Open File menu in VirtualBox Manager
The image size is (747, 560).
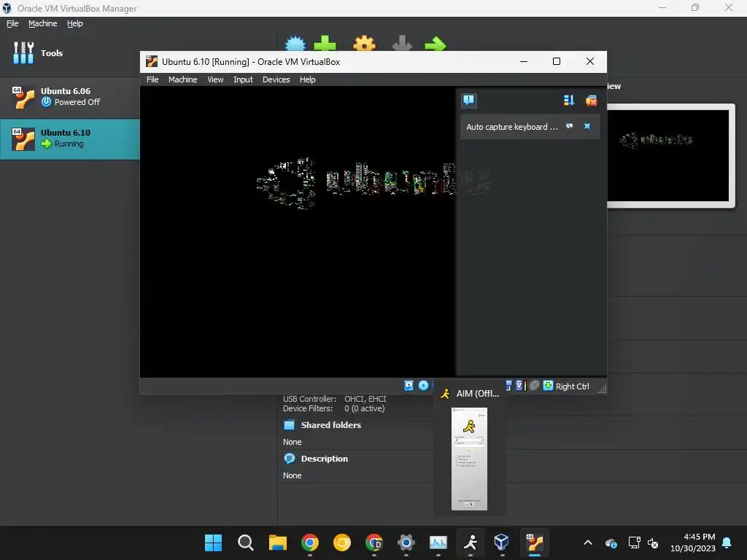(x=12, y=23)
